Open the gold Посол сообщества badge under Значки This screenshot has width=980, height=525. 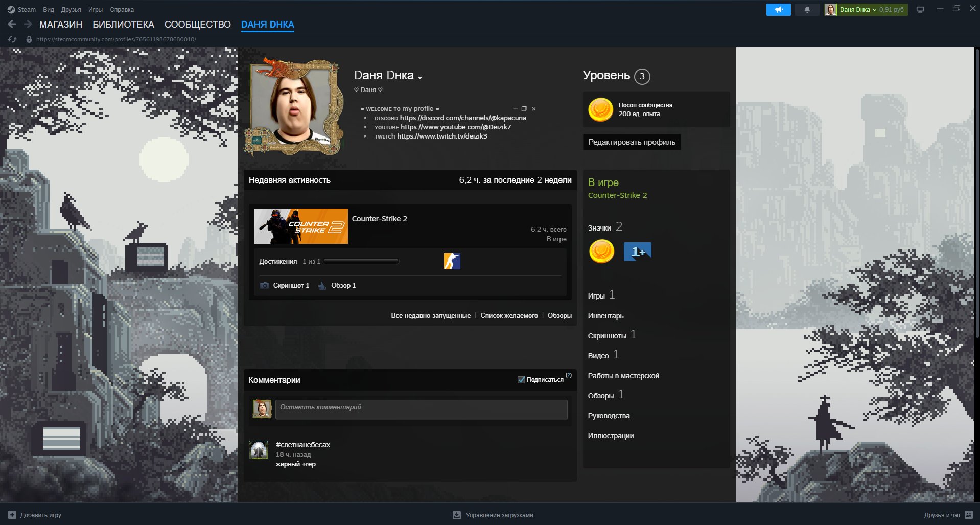[601, 252]
